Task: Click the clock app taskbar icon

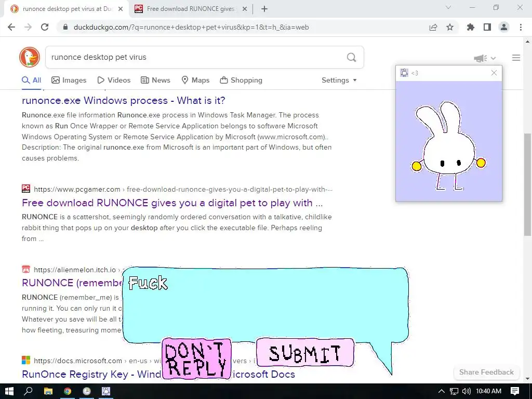Action: click(x=87, y=391)
